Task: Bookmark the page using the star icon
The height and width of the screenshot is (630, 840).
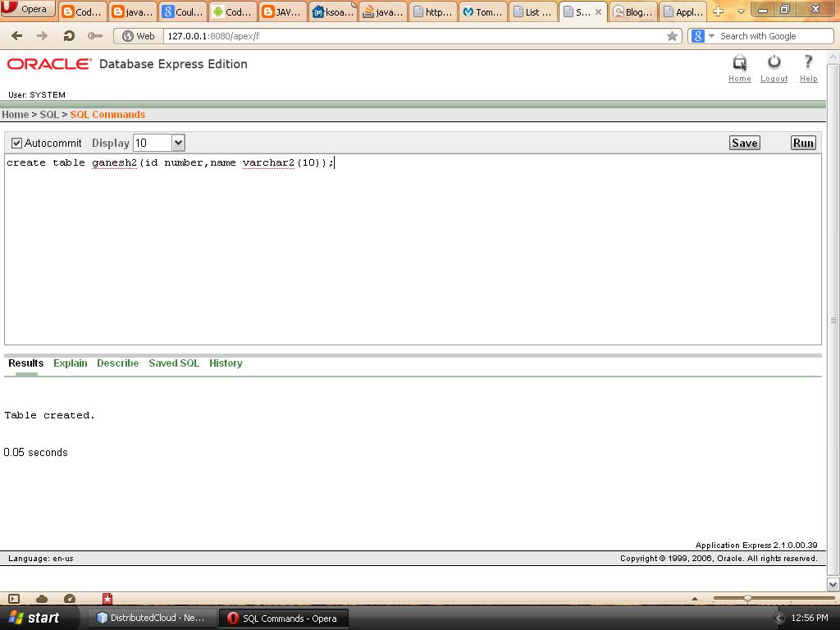Action: (x=673, y=35)
